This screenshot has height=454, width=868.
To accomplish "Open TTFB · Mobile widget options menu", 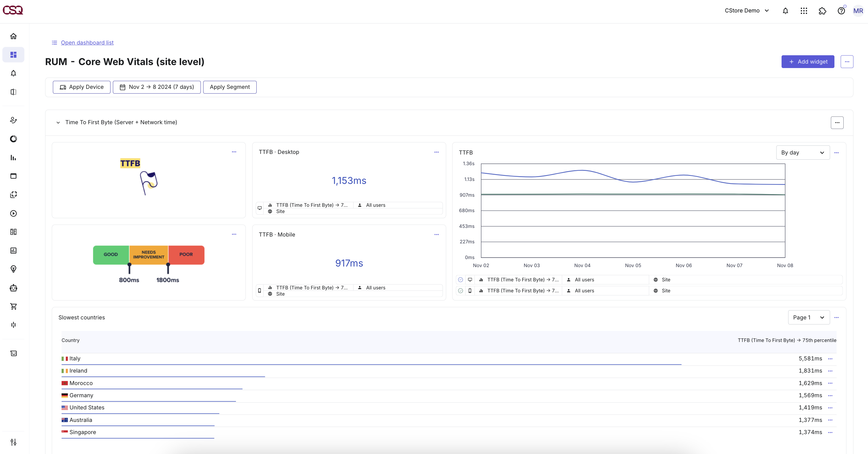I will (436, 235).
